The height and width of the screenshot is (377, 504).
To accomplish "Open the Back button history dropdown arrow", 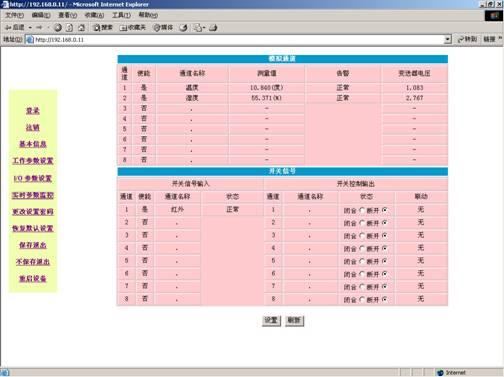I will coord(30,28).
